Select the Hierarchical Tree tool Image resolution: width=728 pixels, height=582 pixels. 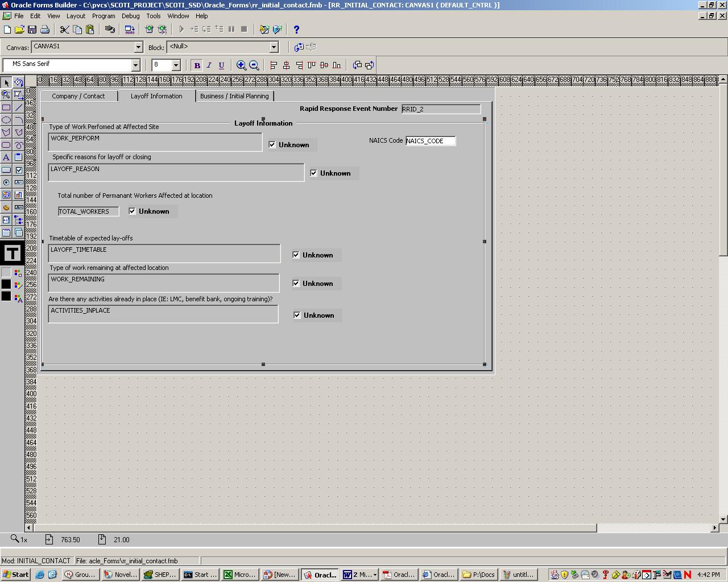(18, 220)
